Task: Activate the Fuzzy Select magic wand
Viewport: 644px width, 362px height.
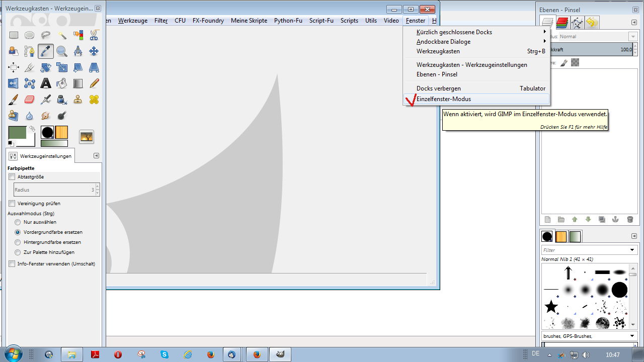Action: tap(62, 35)
